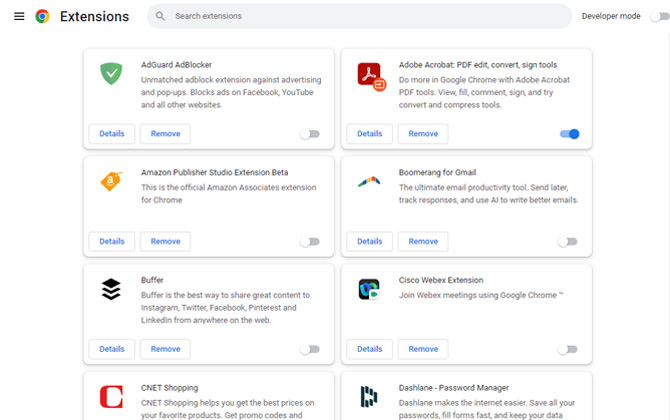Remove the Adobe Acrobat extension
The image size is (670, 420).
(423, 134)
